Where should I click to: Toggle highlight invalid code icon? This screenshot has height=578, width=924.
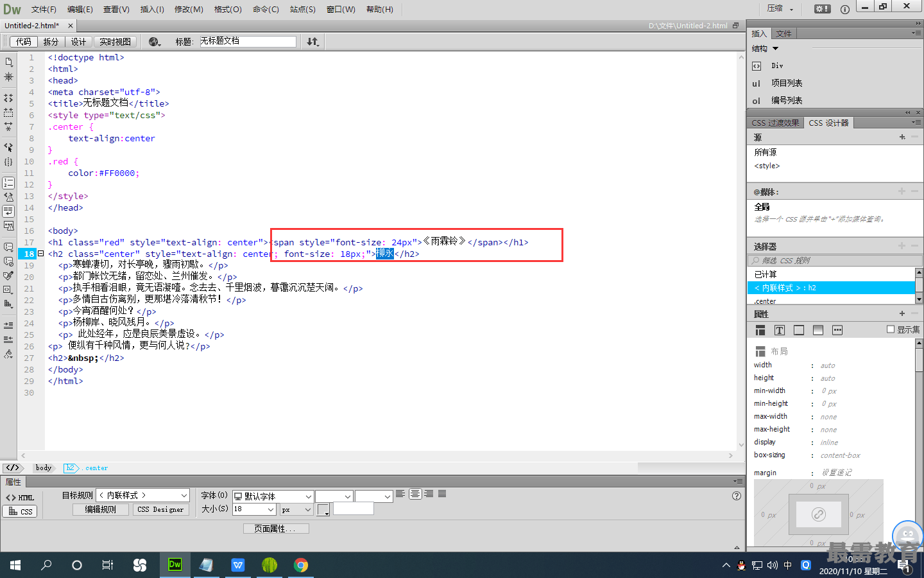click(x=8, y=197)
